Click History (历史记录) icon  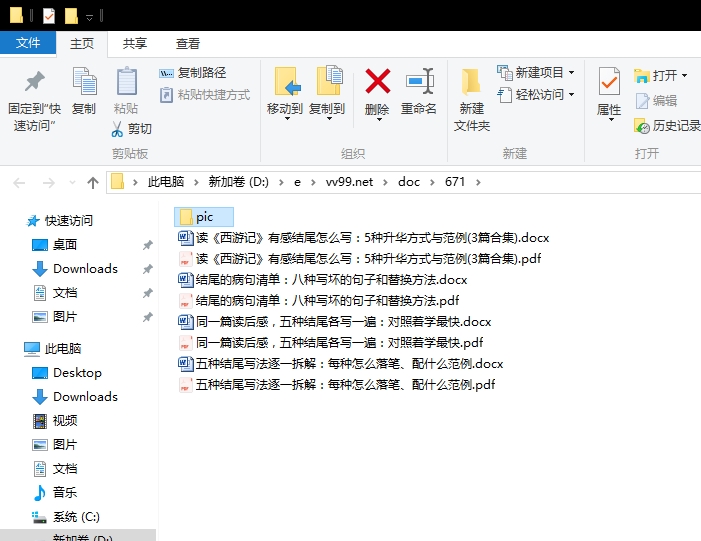tap(642, 126)
